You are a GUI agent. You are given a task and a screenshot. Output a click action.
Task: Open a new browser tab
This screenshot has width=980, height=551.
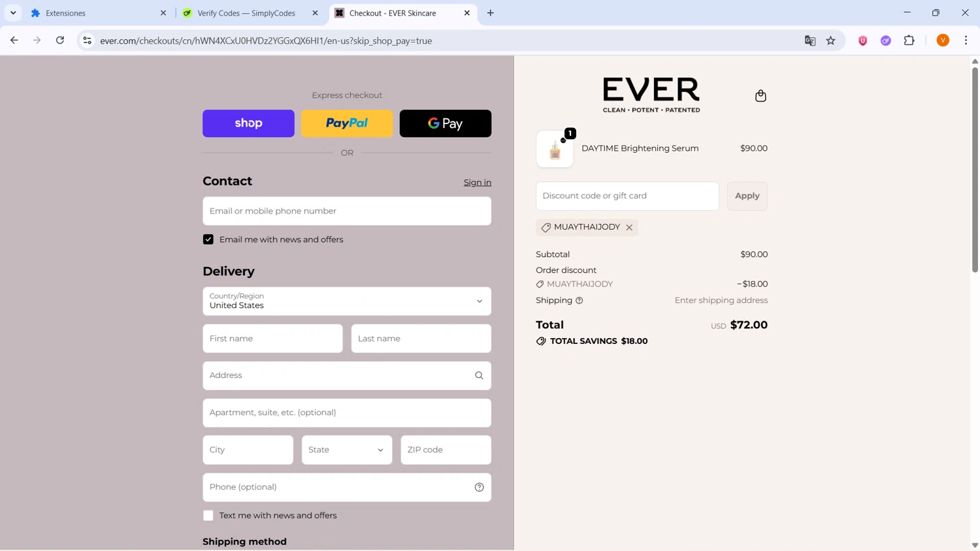point(491,13)
